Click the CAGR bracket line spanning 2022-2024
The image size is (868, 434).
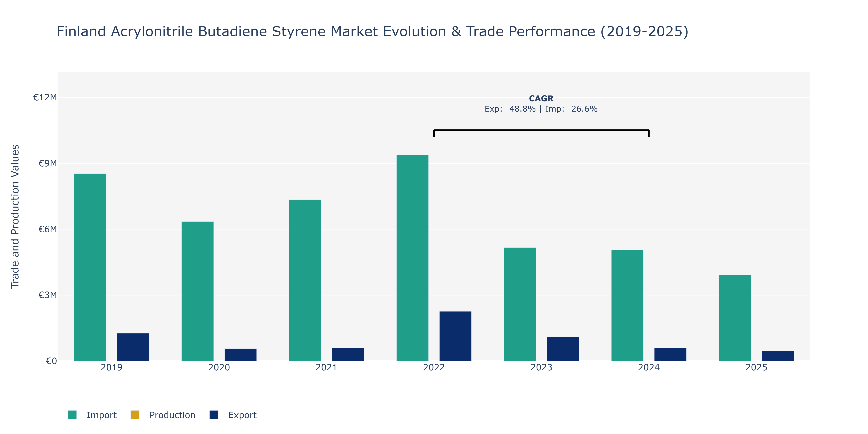tap(541, 130)
